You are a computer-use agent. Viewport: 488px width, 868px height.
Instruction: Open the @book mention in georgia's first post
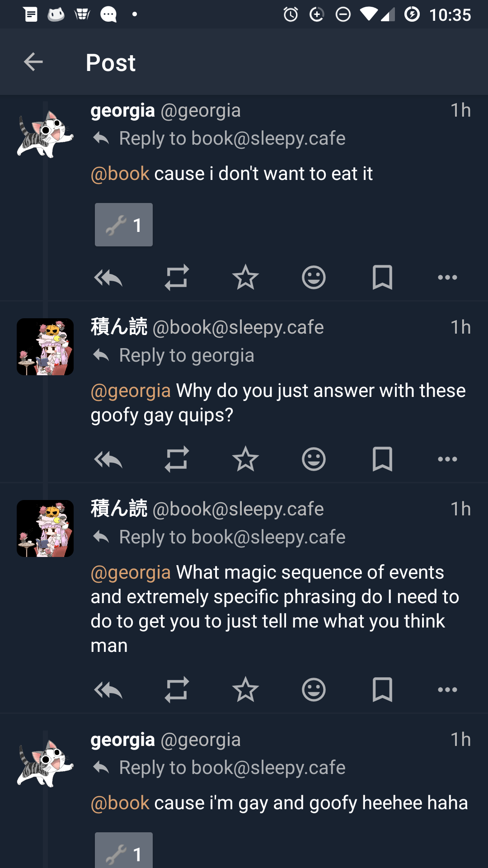[120, 174]
